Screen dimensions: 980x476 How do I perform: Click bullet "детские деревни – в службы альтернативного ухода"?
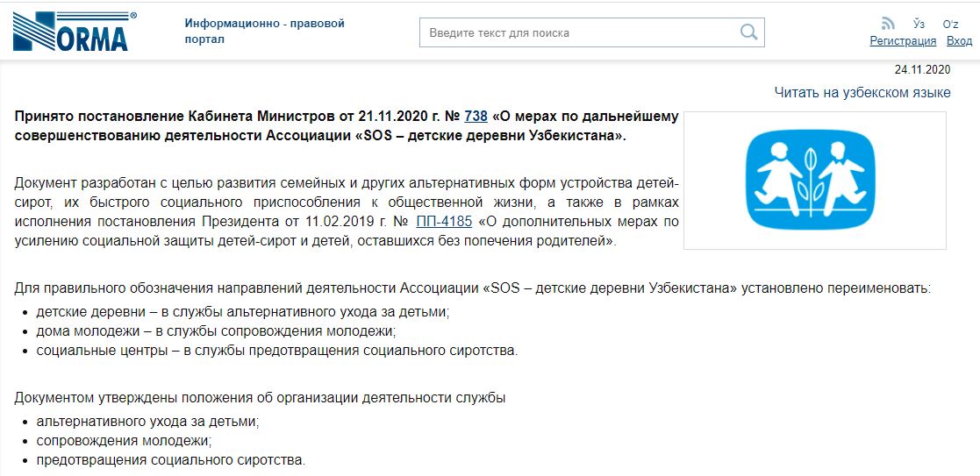pos(243,310)
